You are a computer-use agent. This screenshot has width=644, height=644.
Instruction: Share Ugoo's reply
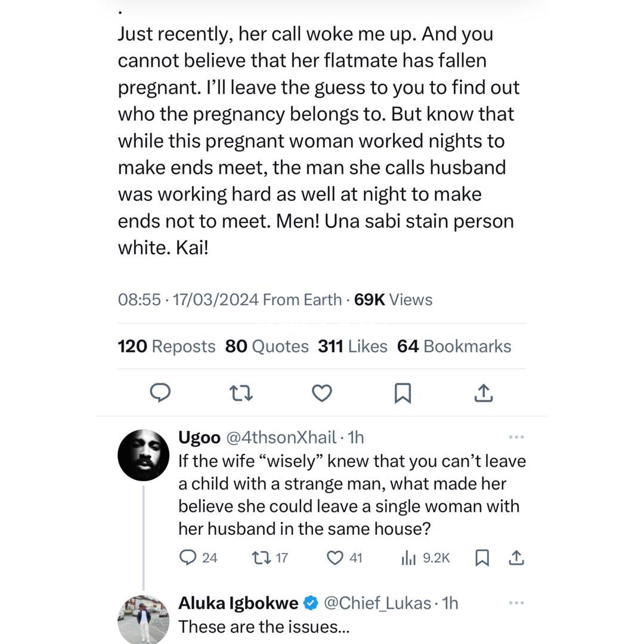tap(516, 558)
